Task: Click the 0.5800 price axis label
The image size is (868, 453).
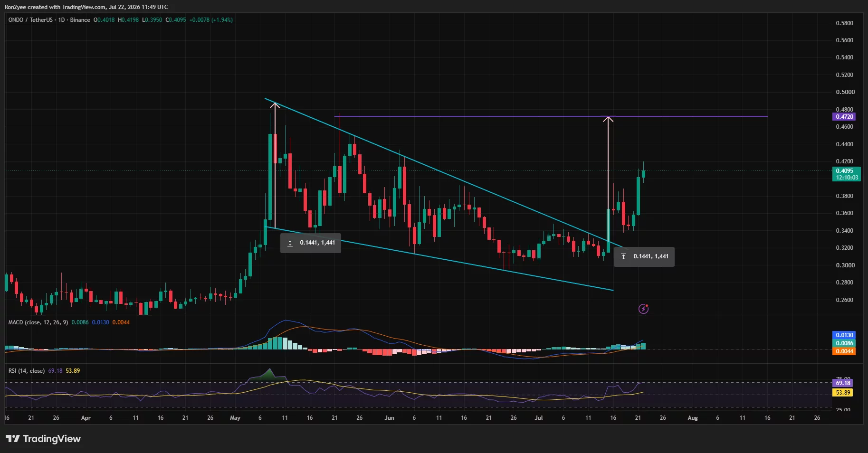Action: (844, 23)
